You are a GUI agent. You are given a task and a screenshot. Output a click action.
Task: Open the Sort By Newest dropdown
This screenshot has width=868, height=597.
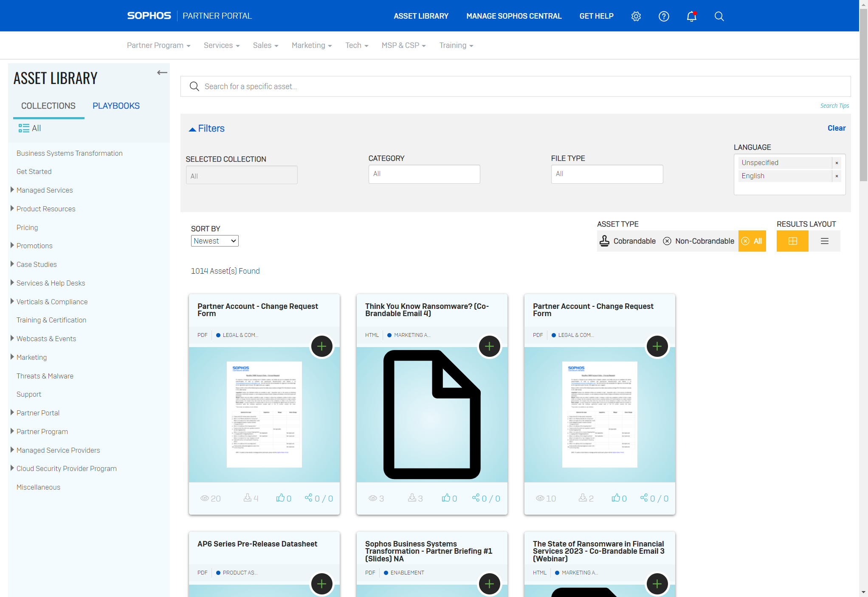[214, 241]
